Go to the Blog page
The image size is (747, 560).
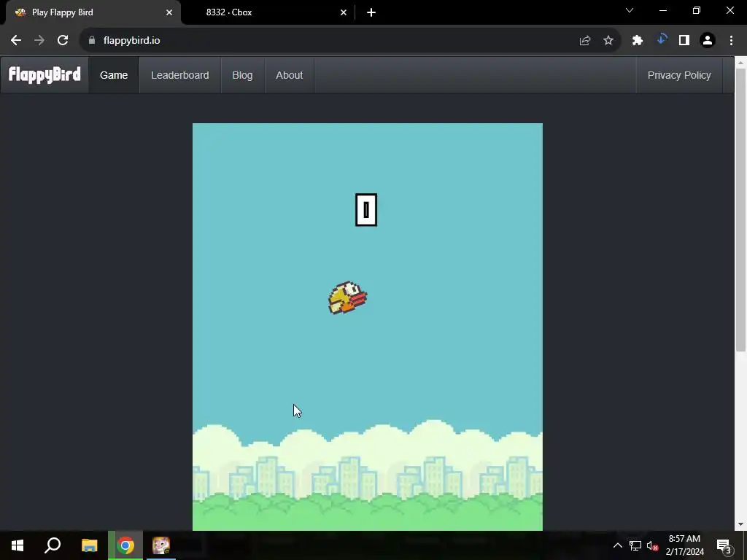pos(242,75)
